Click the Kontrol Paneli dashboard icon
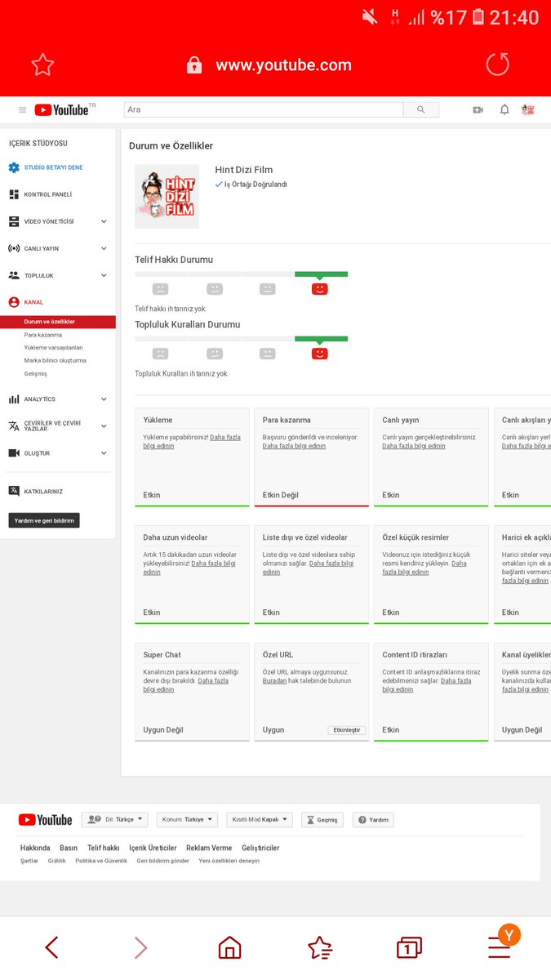The width and height of the screenshot is (551, 980). click(14, 194)
